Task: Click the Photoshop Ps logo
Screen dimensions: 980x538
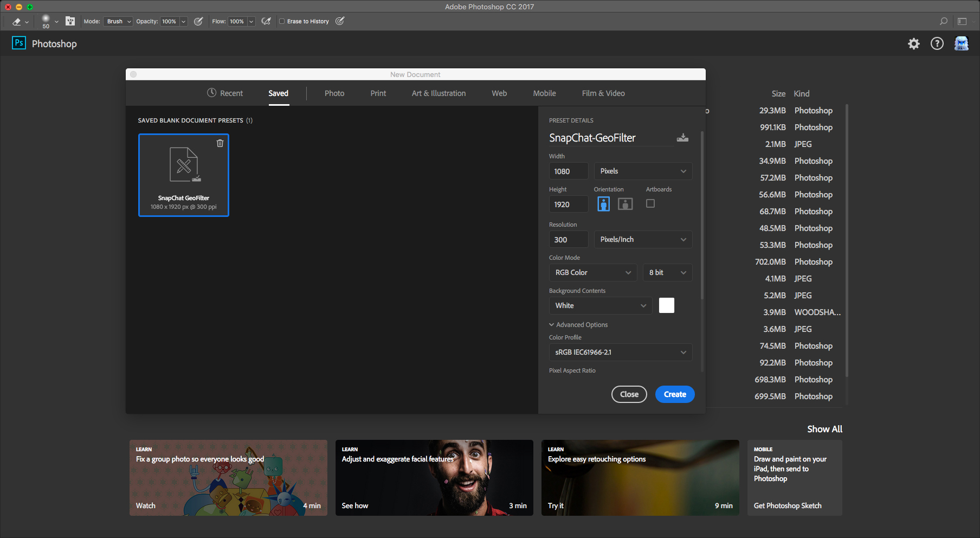Action: pos(19,43)
